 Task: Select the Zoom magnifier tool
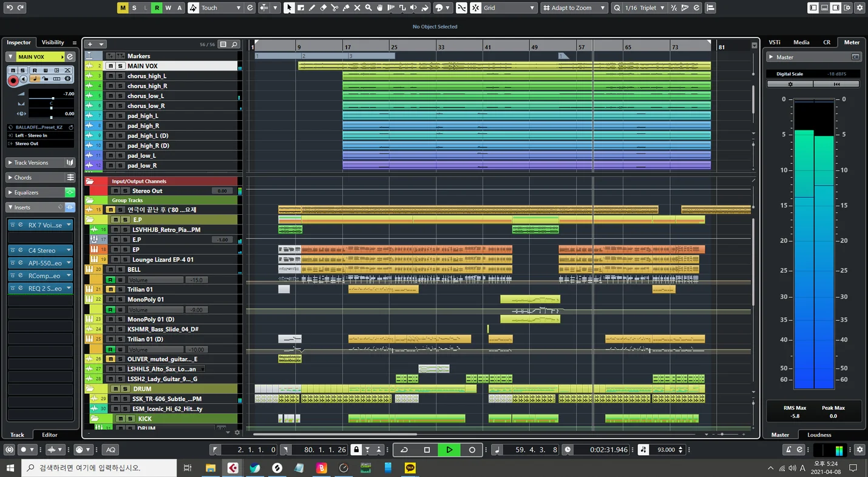pyautogui.click(x=368, y=8)
